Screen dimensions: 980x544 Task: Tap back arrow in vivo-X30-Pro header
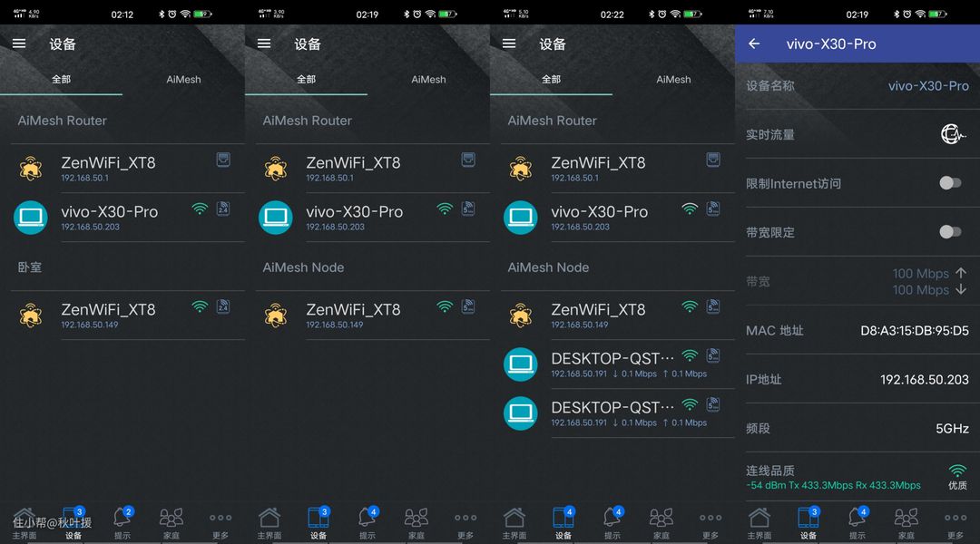[753, 44]
